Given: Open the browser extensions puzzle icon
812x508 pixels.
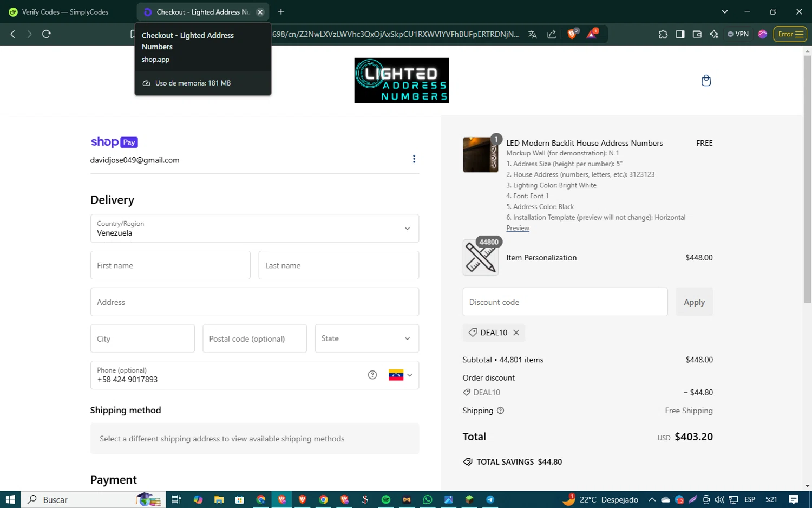Looking at the screenshot, I should 663,34.
